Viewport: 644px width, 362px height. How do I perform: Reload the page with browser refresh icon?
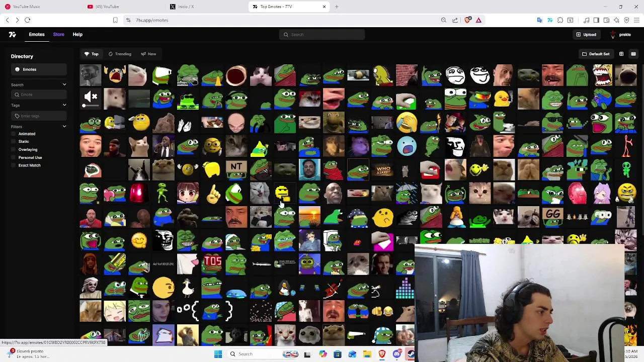(x=27, y=20)
